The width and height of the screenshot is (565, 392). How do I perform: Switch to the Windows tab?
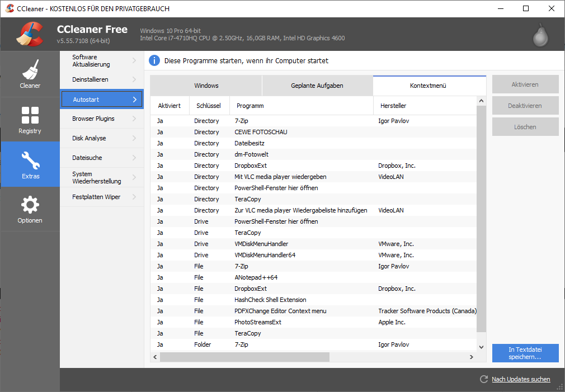tap(206, 86)
